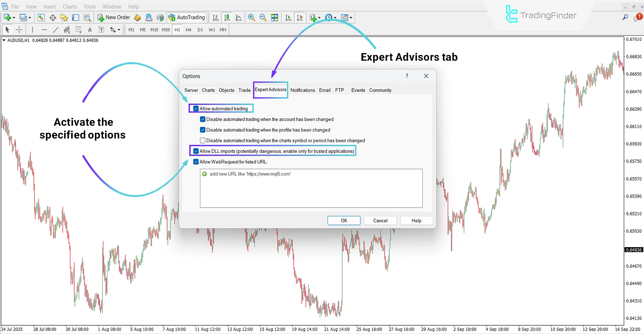
Task: Switch chart to Candlestick display
Action: tap(227, 17)
